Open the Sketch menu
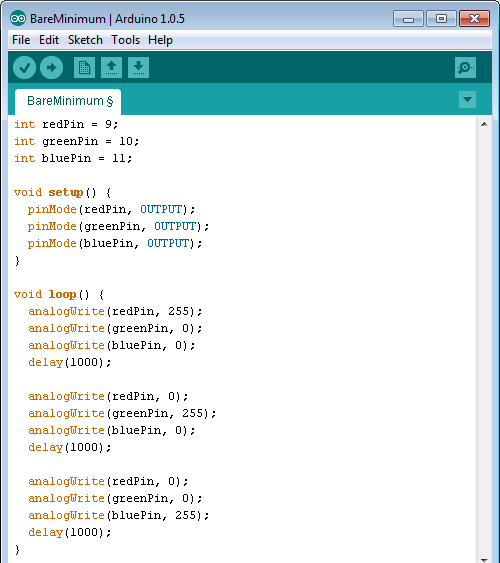This screenshot has width=500, height=563. (85, 40)
